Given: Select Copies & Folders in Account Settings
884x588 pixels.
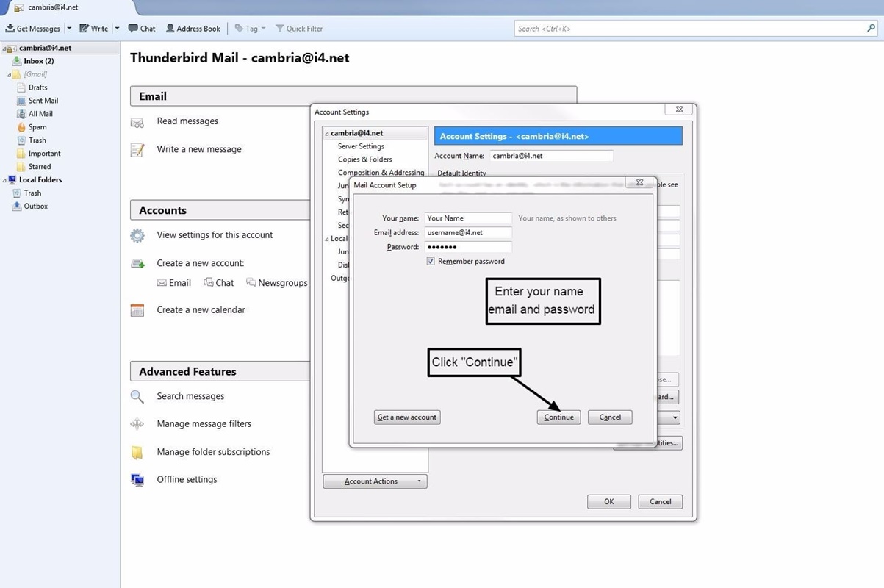Looking at the screenshot, I should pos(365,159).
